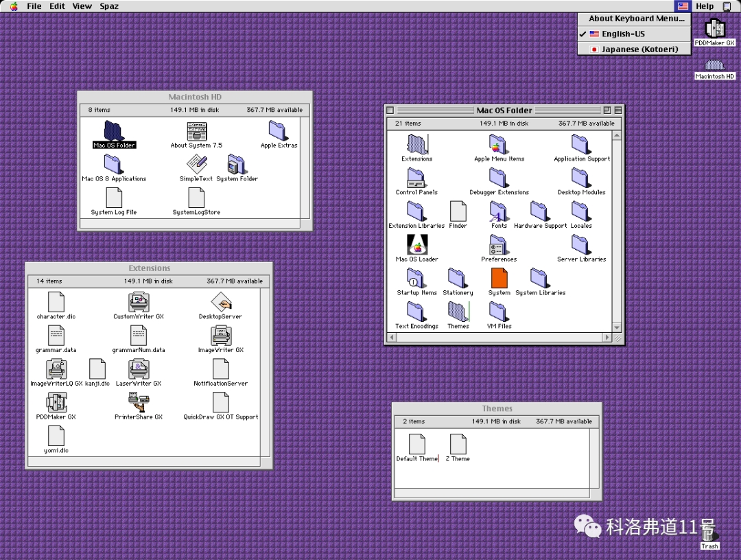The width and height of the screenshot is (741, 560).
Task: Open PDDMaker GX desktop icon
Action: coord(714,29)
